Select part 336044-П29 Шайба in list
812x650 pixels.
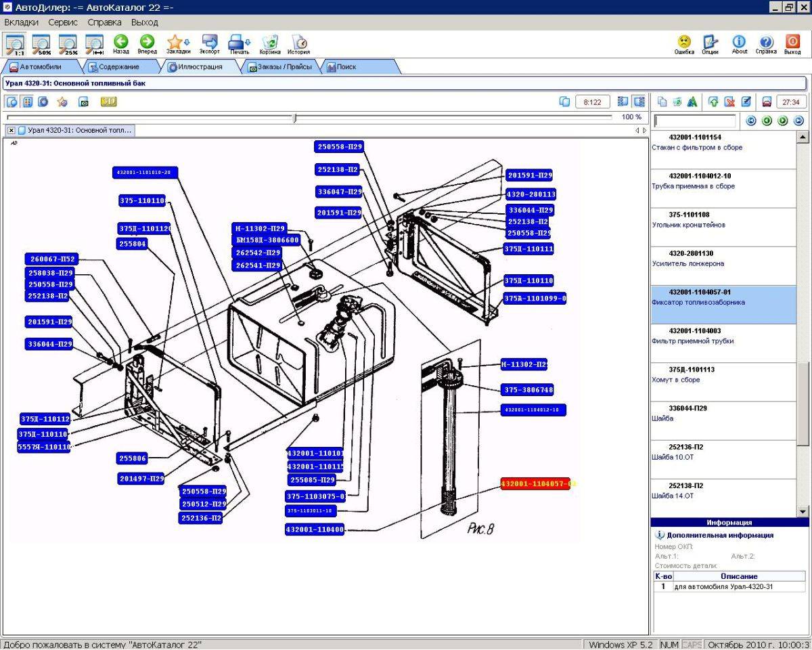tap(724, 421)
